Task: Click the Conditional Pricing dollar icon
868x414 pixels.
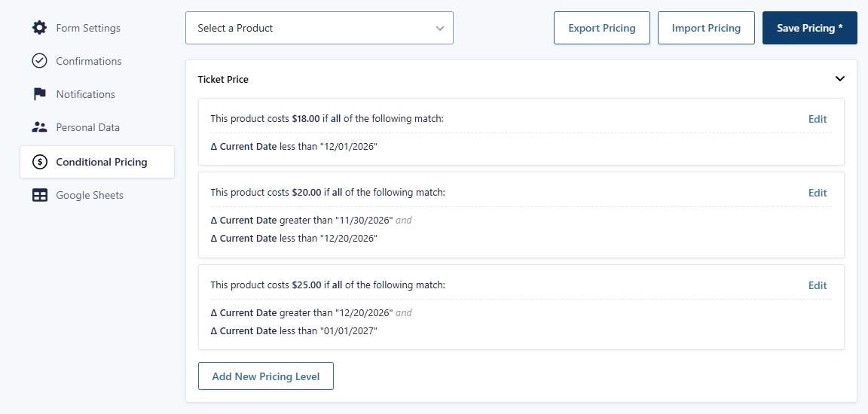Action: coord(39,162)
